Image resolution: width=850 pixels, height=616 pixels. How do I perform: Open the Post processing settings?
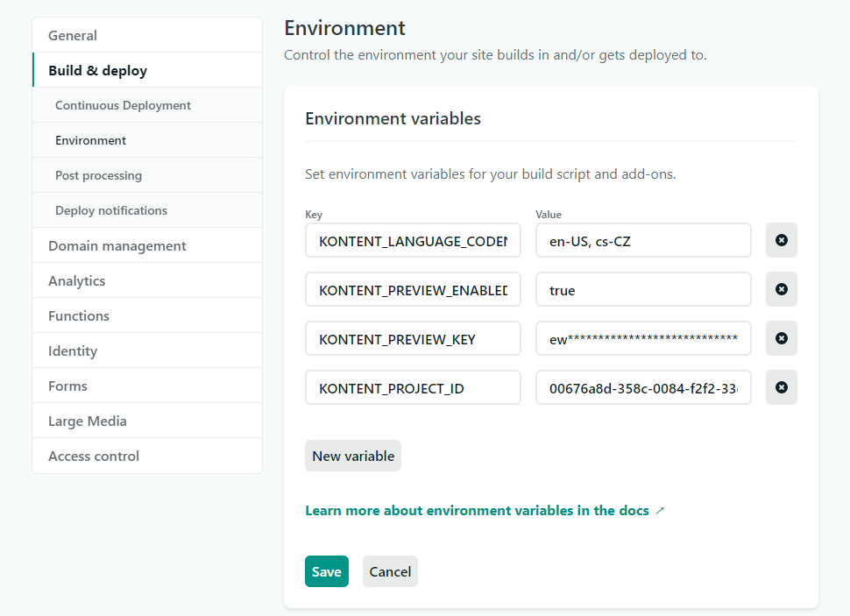98,174
